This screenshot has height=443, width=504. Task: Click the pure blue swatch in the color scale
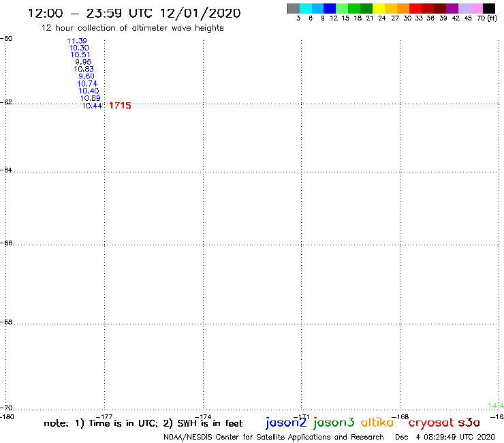tap(330, 8)
